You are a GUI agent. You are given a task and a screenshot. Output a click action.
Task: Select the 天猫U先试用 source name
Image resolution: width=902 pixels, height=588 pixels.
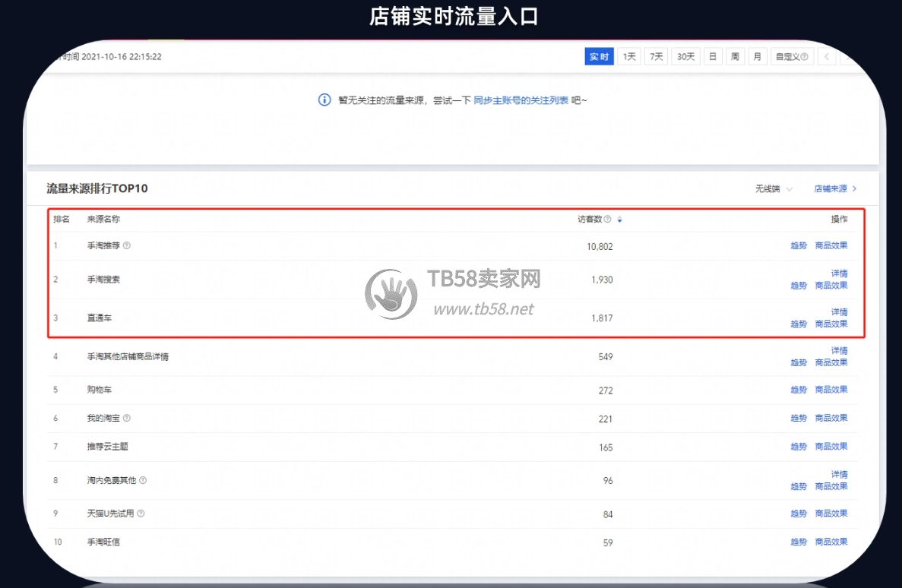point(110,514)
